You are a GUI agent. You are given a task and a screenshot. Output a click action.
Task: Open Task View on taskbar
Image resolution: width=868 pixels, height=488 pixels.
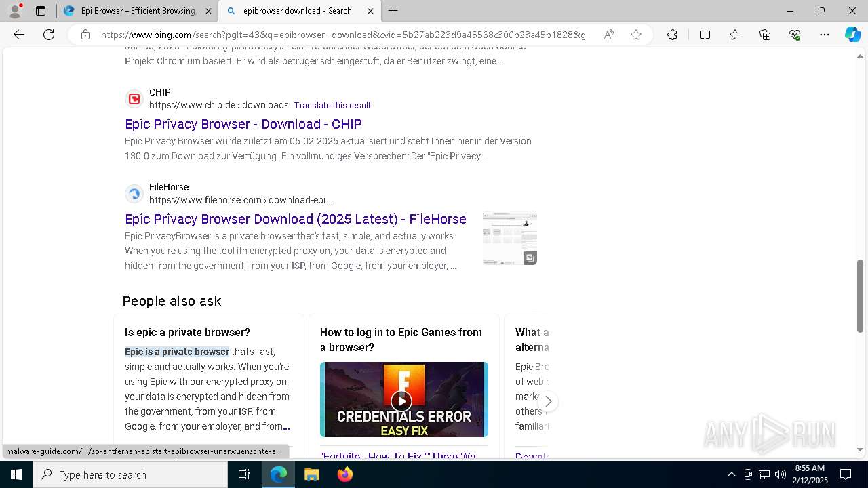pos(244,474)
